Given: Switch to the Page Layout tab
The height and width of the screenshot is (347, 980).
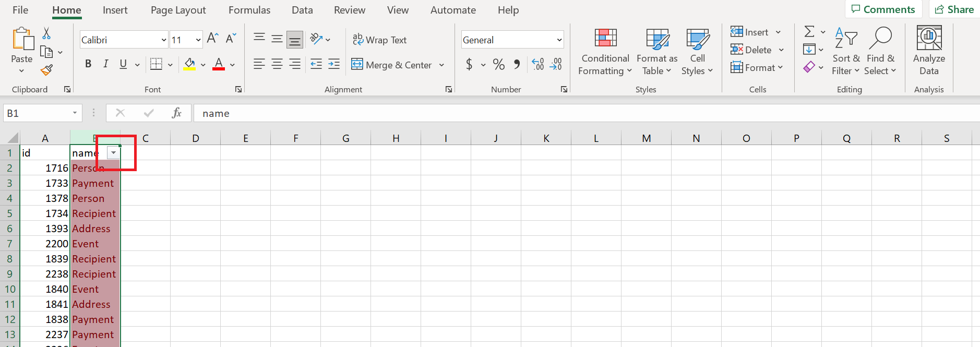Looking at the screenshot, I should pyautogui.click(x=178, y=10).
